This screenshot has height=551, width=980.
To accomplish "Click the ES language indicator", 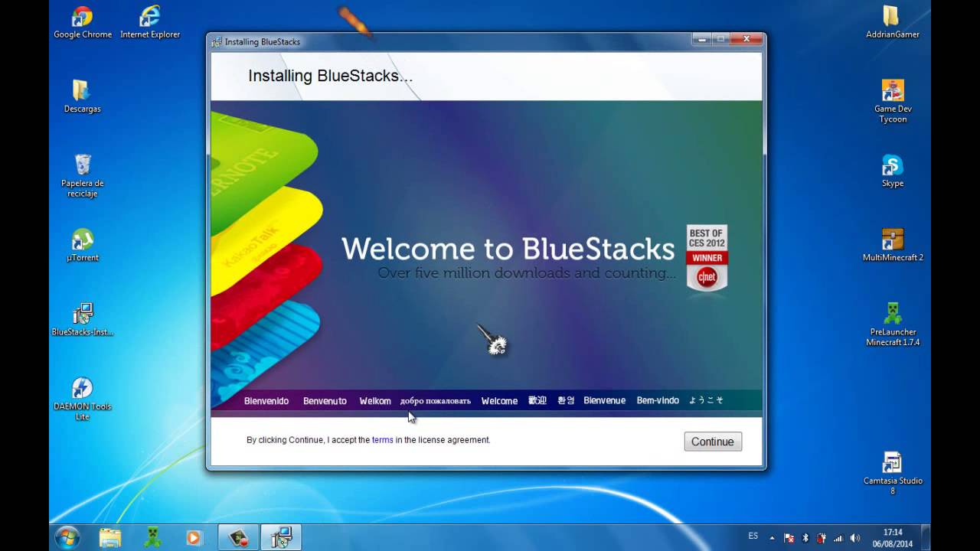I will pyautogui.click(x=753, y=536).
